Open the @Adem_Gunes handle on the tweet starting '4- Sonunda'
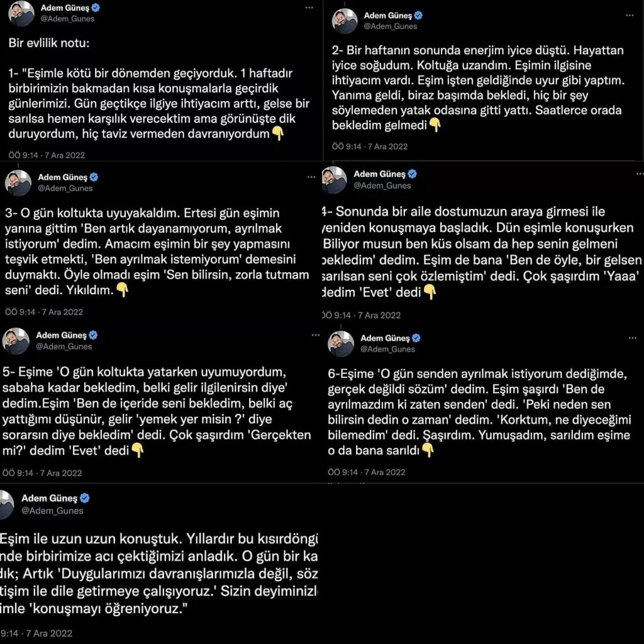 pyautogui.click(x=382, y=186)
